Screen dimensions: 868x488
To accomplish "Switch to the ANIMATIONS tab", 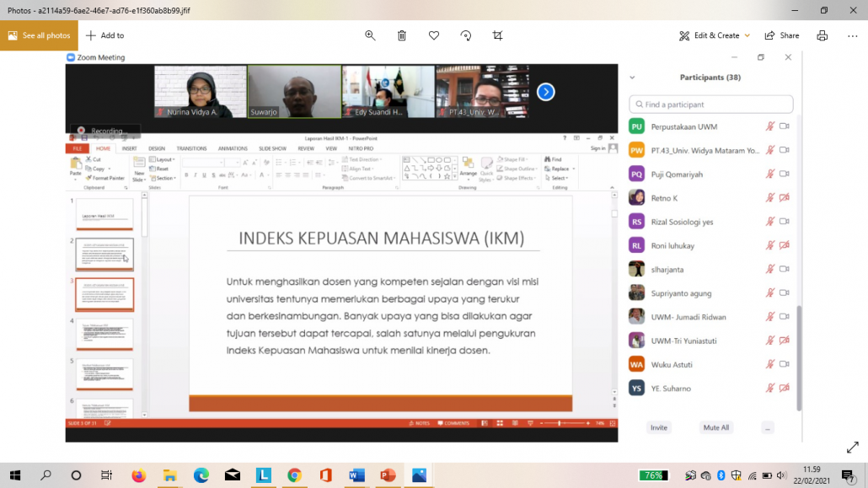I will pyautogui.click(x=233, y=148).
